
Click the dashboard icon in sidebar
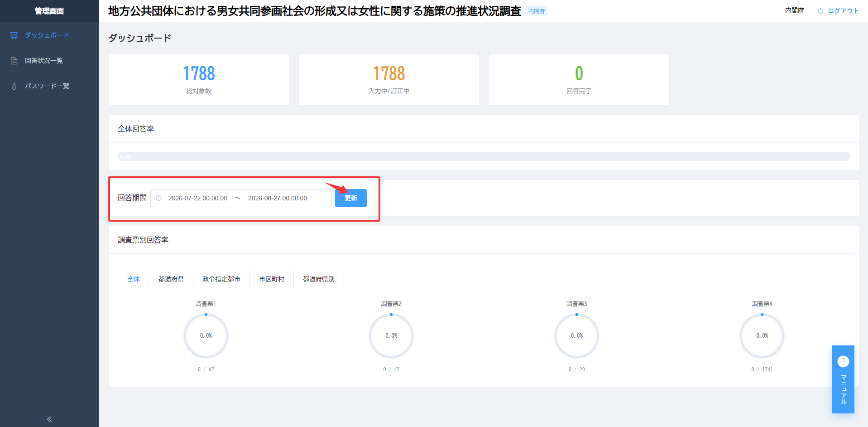point(14,35)
